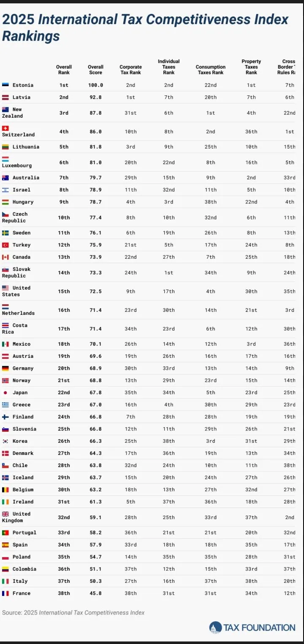Viewport: 304px width, 644px height.
Task: Click the Japan flag icon
Action: click(x=5, y=393)
